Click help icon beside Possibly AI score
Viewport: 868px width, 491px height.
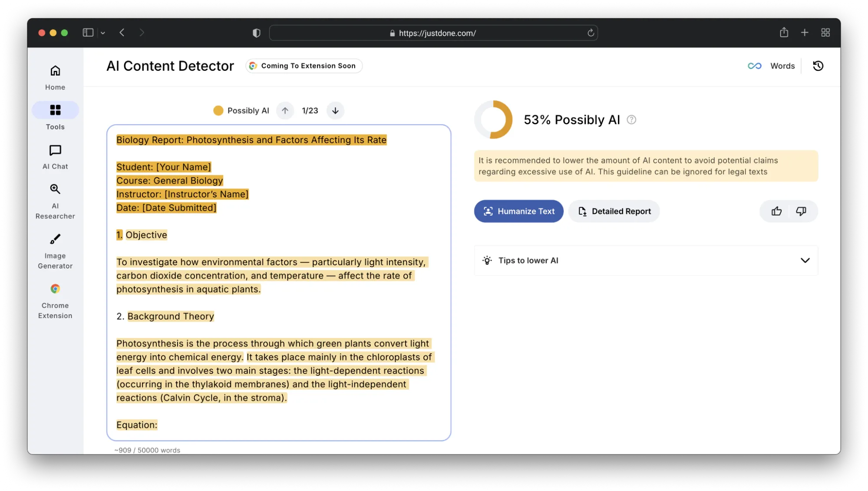coord(631,120)
